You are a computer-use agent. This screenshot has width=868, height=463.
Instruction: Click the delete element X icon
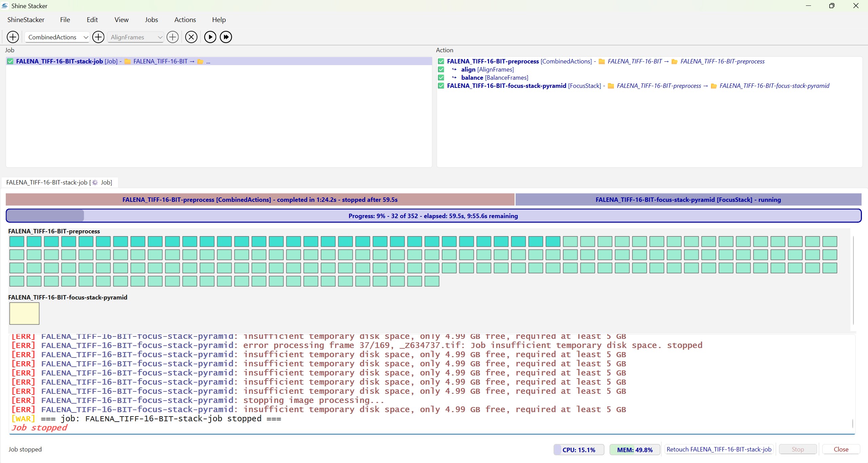(x=191, y=37)
